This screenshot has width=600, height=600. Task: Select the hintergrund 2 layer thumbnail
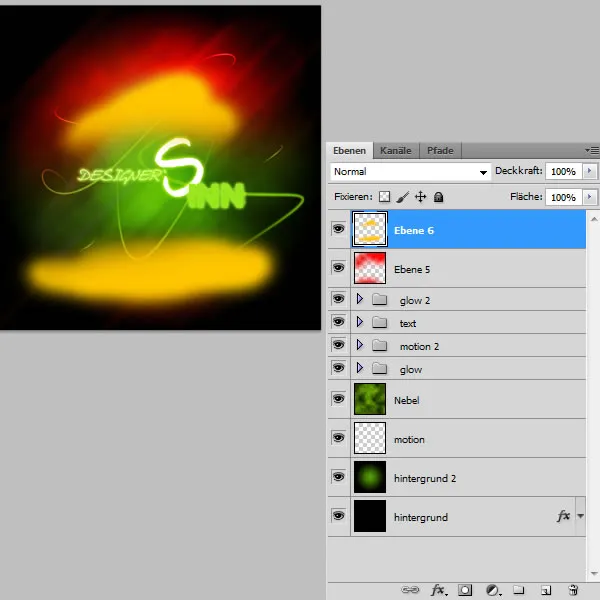[x=369, y=477]
